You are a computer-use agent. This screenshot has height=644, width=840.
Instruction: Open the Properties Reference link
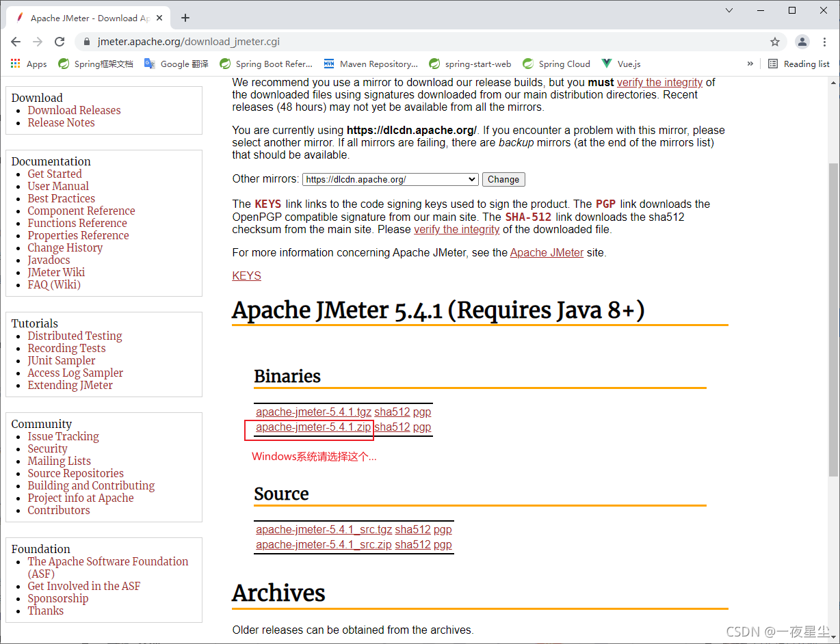[78, 235]
